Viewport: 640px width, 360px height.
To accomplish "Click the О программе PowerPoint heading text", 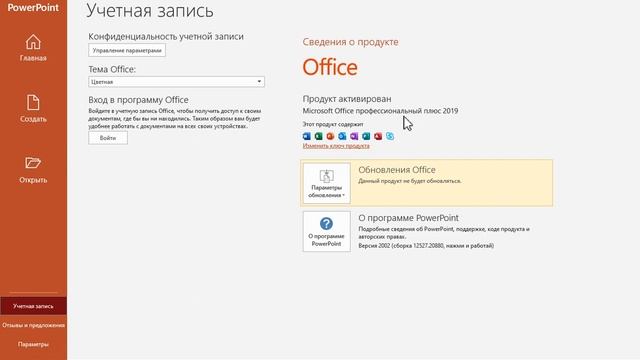I will (408, 218).
